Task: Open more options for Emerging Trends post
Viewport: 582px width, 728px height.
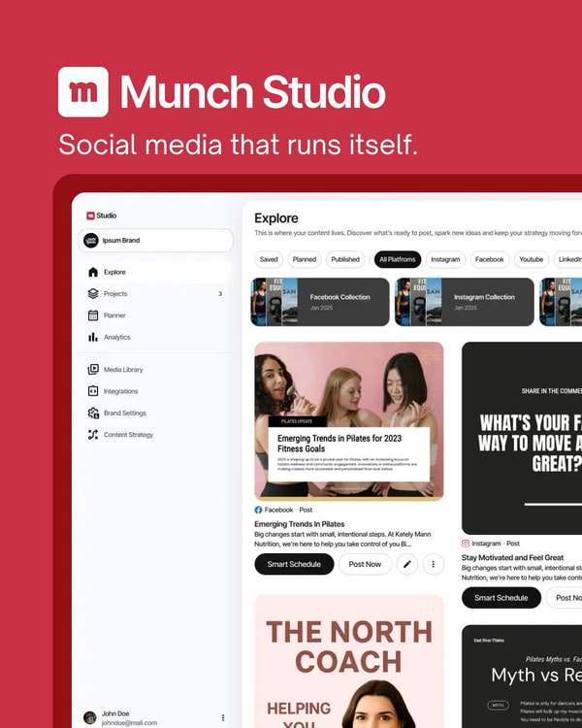Action: (434, 564)
